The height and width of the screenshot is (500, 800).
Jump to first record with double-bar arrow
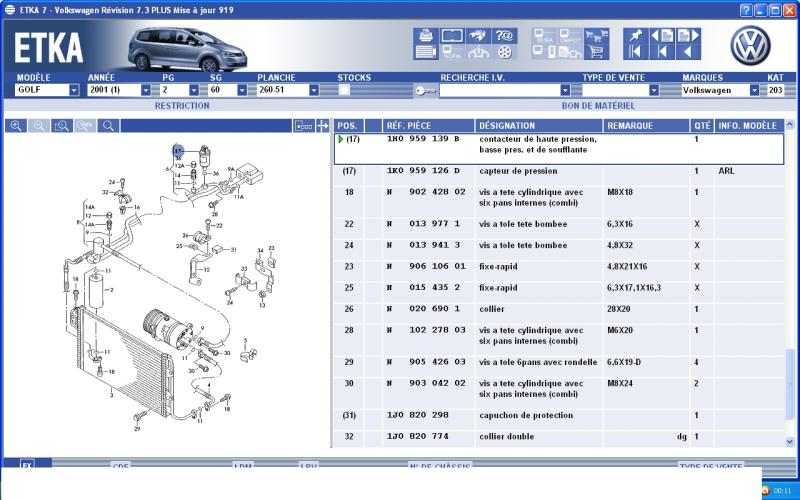636,52
